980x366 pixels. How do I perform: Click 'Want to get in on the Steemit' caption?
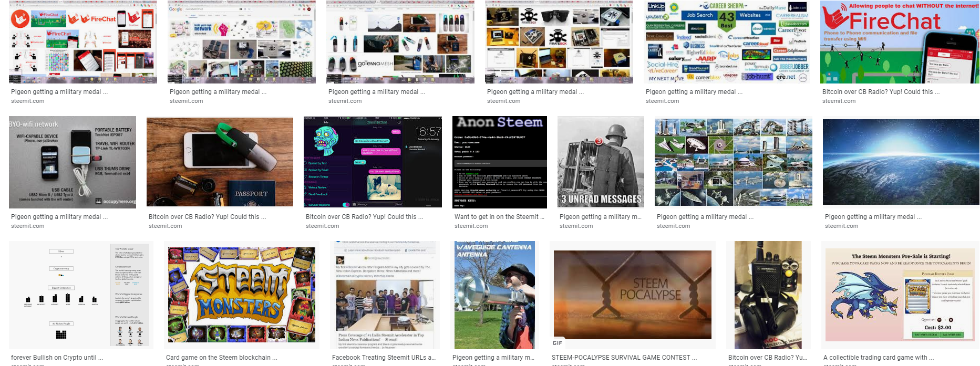click(500, 217)
